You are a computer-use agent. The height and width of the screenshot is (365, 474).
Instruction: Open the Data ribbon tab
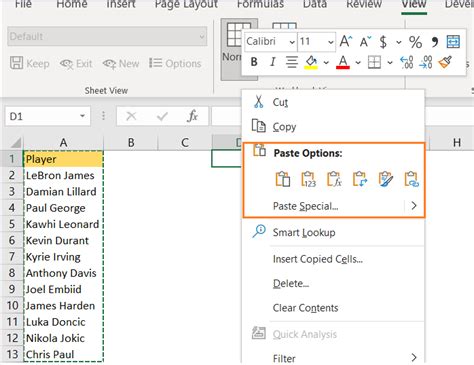tap(315, 4)
